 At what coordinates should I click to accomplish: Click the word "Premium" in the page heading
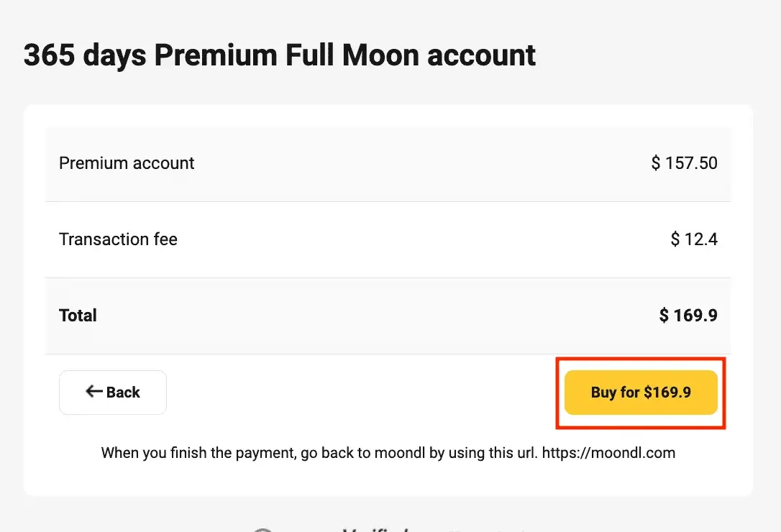click(x=216, y=55)
